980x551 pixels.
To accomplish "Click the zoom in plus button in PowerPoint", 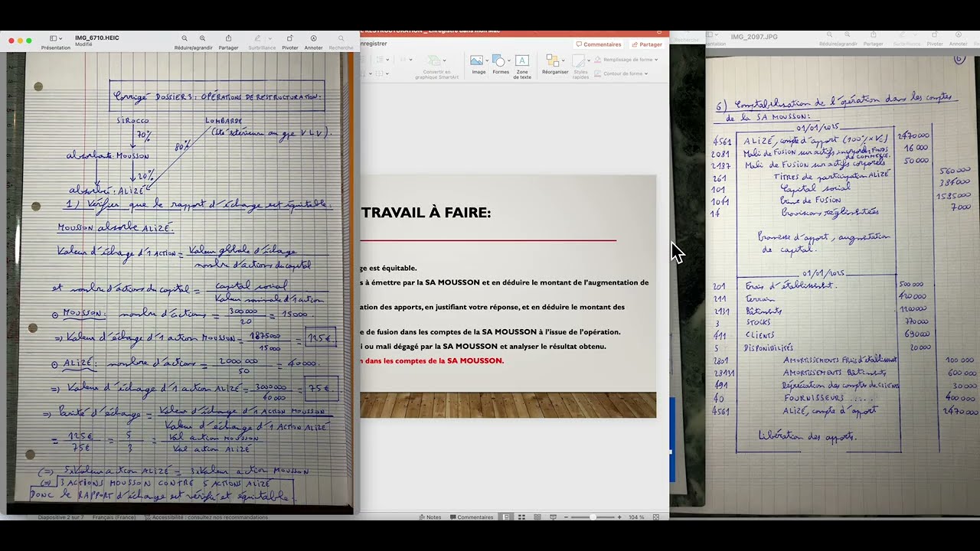I will pyautogui.click(x=620, y=517).
